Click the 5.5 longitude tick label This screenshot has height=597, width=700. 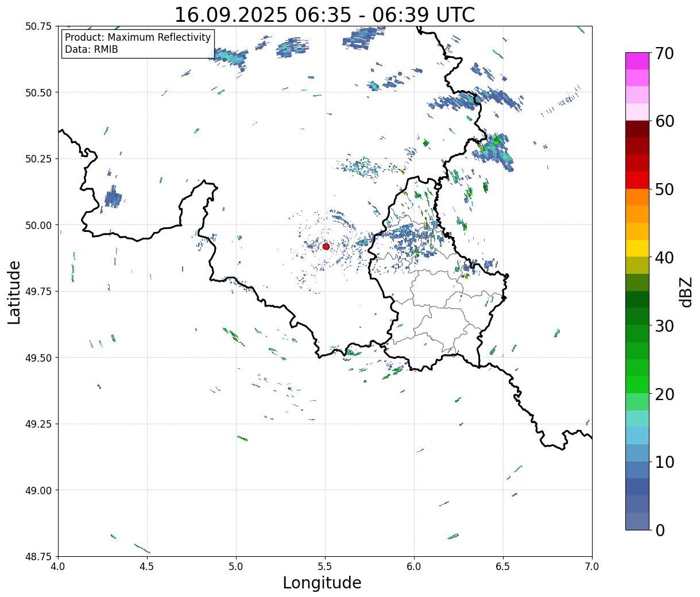(x=325, y=567)
